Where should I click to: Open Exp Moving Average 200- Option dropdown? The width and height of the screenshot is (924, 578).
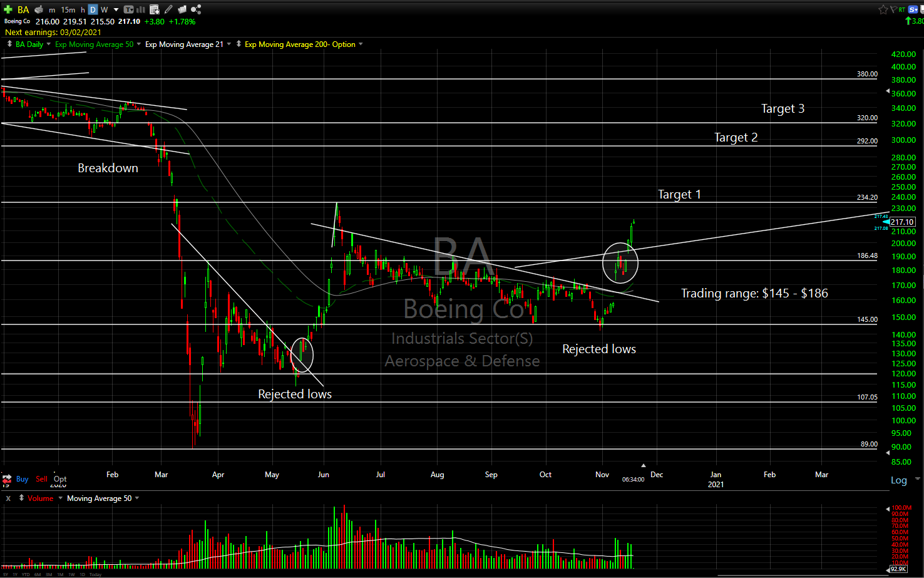click(x=361, y=44)
